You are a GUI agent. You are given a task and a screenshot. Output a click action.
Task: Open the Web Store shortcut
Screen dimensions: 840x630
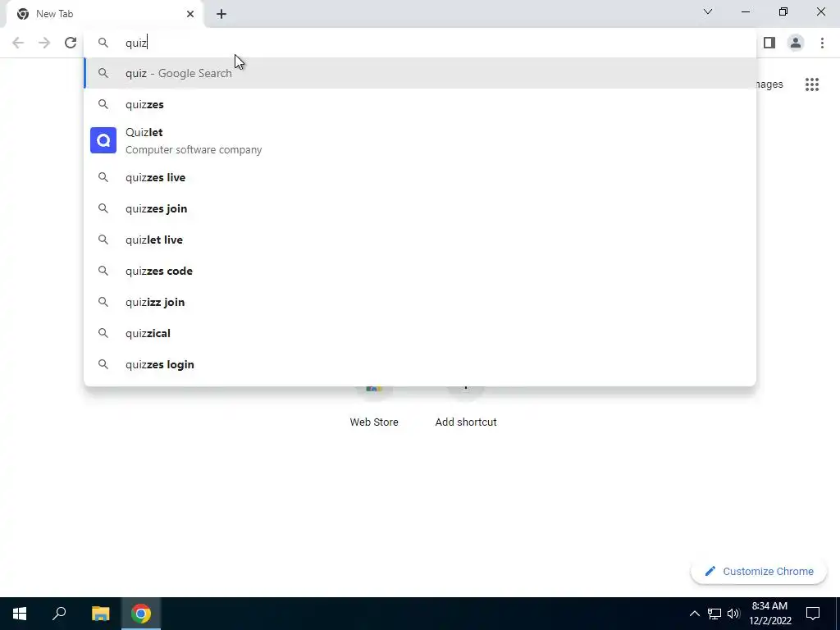(374, 407)
